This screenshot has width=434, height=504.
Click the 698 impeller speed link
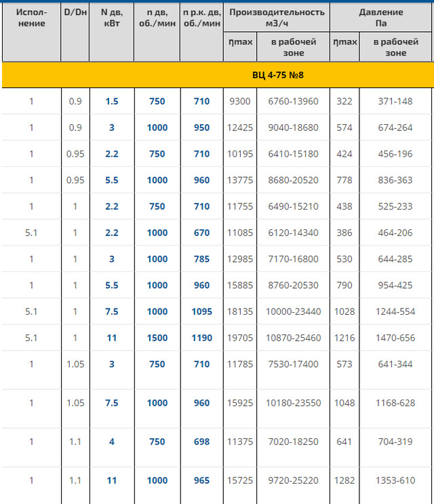201,442
